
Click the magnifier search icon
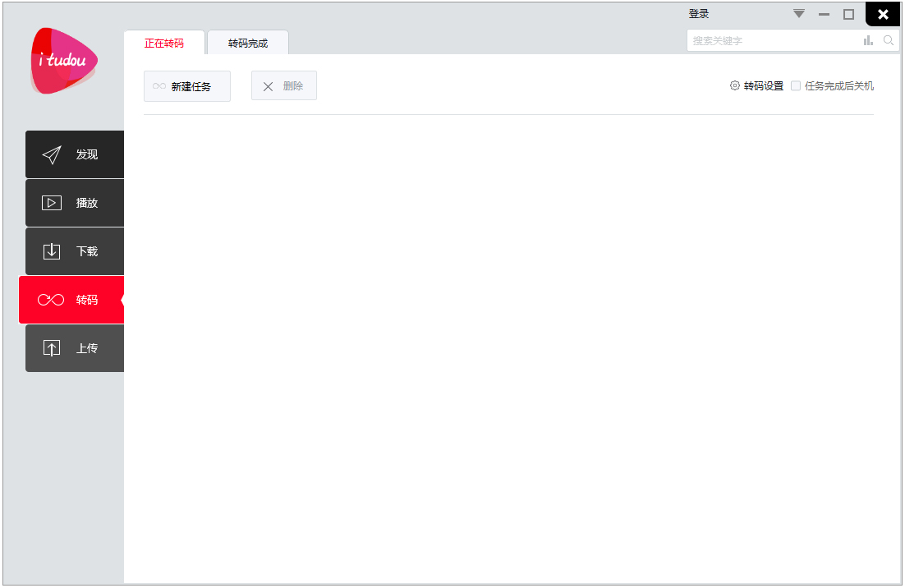point(889,40)
